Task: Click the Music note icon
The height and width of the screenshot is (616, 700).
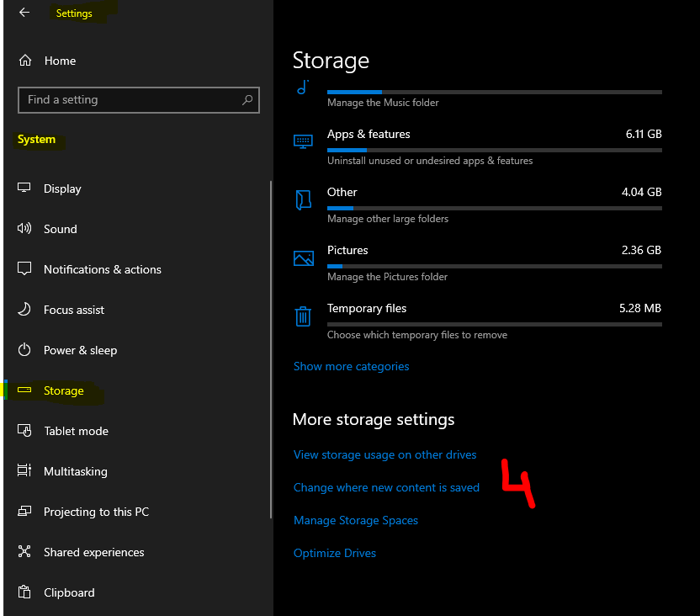Action: click(303, 87)
